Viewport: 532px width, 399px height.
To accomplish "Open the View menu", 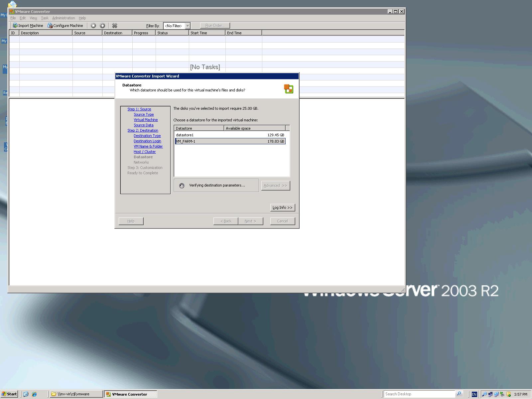I will click(x=33, y=18).
